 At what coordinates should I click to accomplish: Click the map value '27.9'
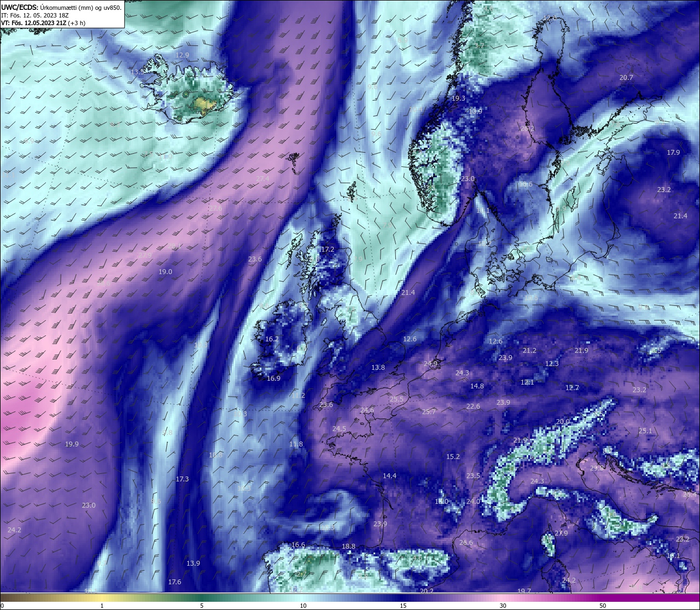coord(561,533)
